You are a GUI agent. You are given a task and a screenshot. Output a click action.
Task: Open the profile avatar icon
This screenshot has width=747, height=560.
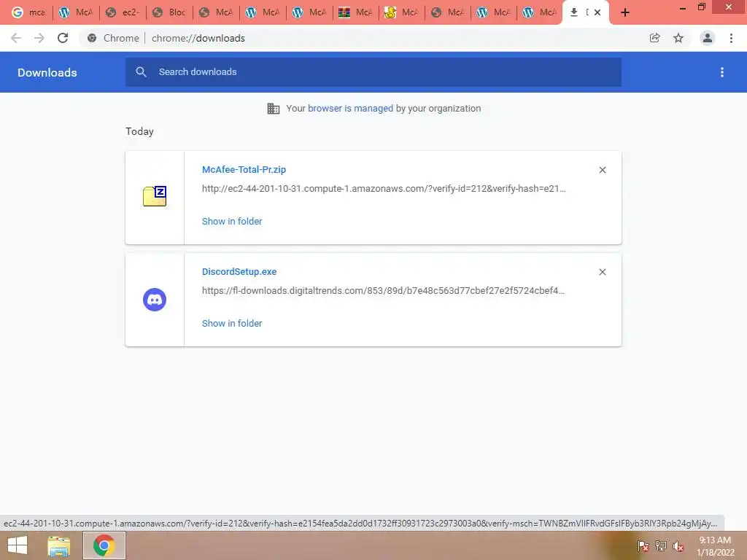coord(708,38)
